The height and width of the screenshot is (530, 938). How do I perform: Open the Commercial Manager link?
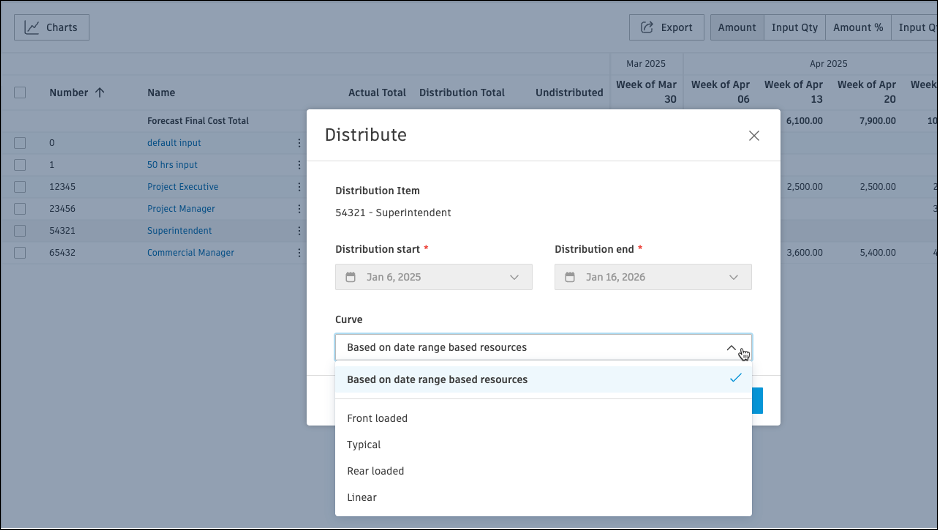191,252
